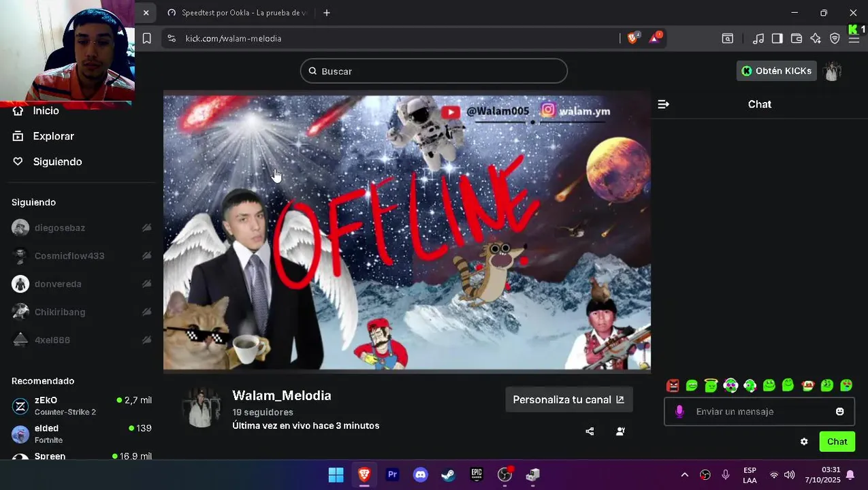Click the offline banner video player
868x490 pixels.
tap(407, 232)
